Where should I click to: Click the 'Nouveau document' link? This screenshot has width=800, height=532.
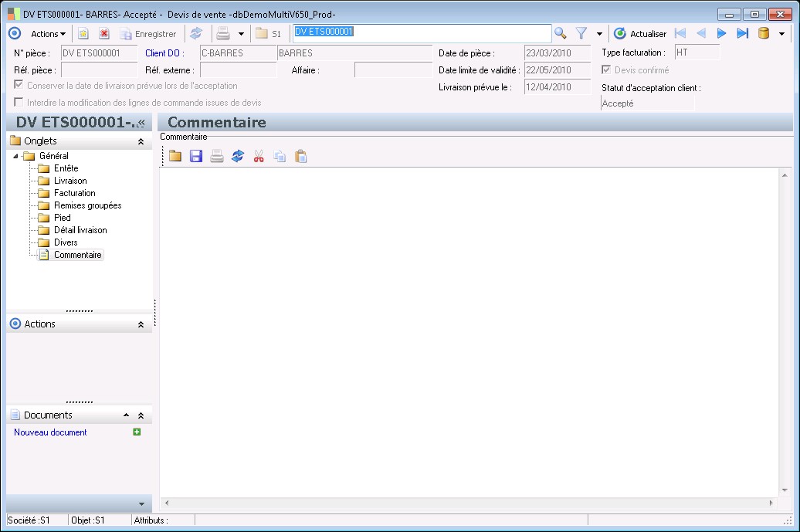click(x=50, y=432)
